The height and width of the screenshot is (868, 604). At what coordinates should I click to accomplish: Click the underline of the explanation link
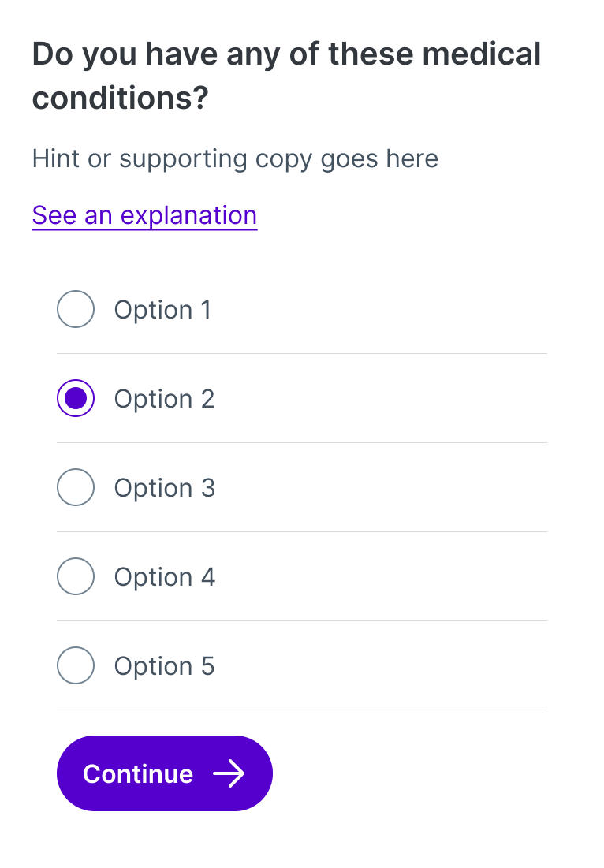click(x=144, y=228)
